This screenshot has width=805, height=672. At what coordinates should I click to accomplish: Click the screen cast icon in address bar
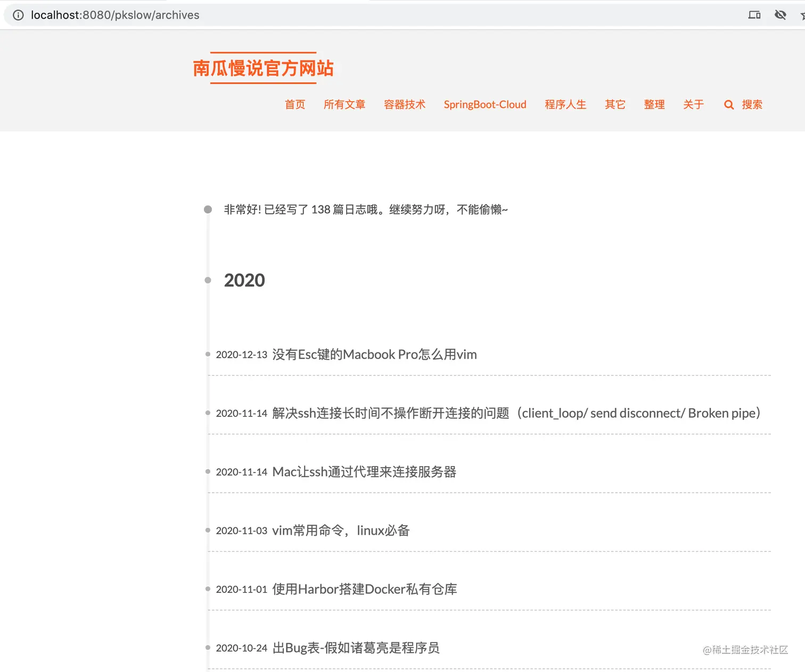(754, 15)
